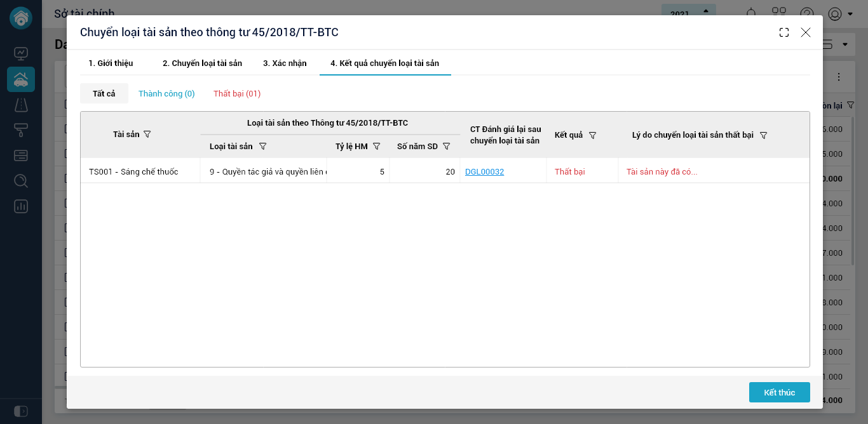The width and height of the screenshot is (868, 424).
Task: Show Thất bại (01) results
Action: [237, 93]
